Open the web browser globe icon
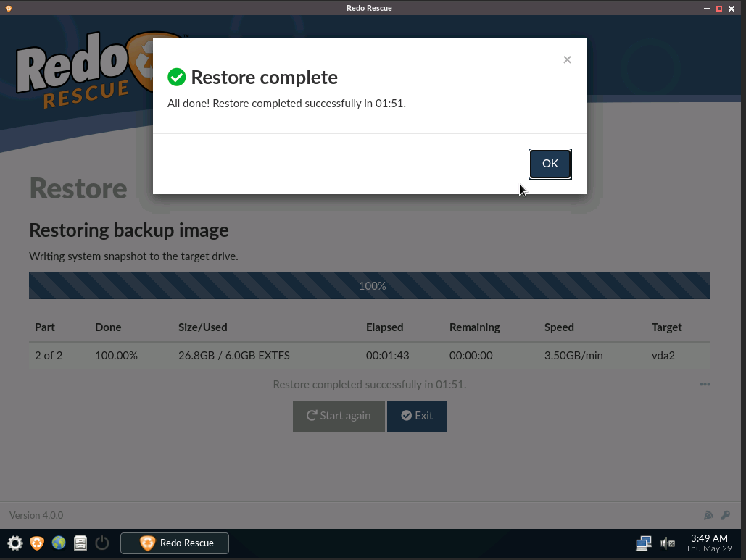The width and height of the screenshot is (746, 560). click(59, 543)
